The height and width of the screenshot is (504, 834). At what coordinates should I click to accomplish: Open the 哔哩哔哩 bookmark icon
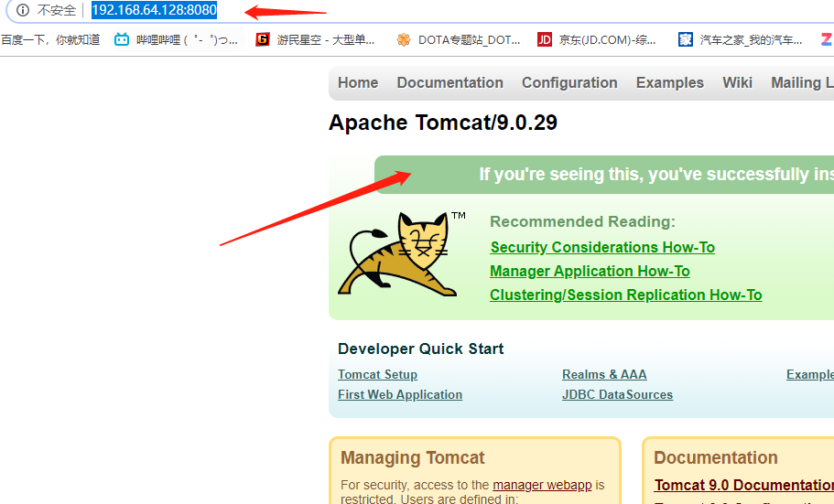point(122,39)
